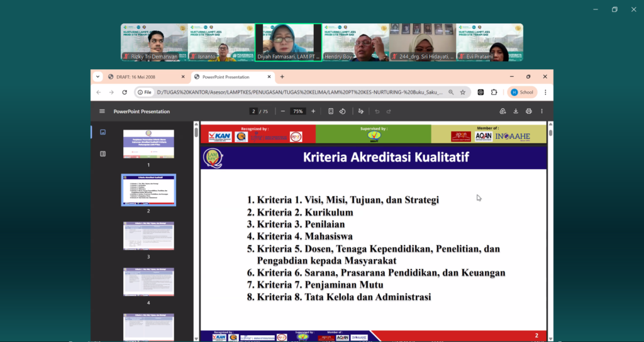Reload the current page
The width and height of the screenshot is (644, 342).
pyautogui.click(x=125, y=92)
